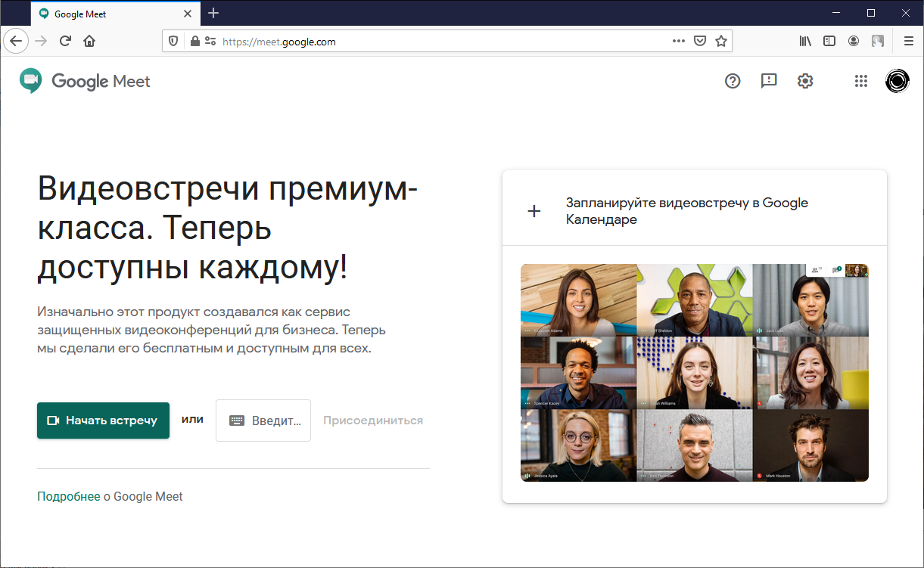Viewport: 924px width, 568px height.
Task: Click the Save to Pocket icon
Action: click(700, 41)
